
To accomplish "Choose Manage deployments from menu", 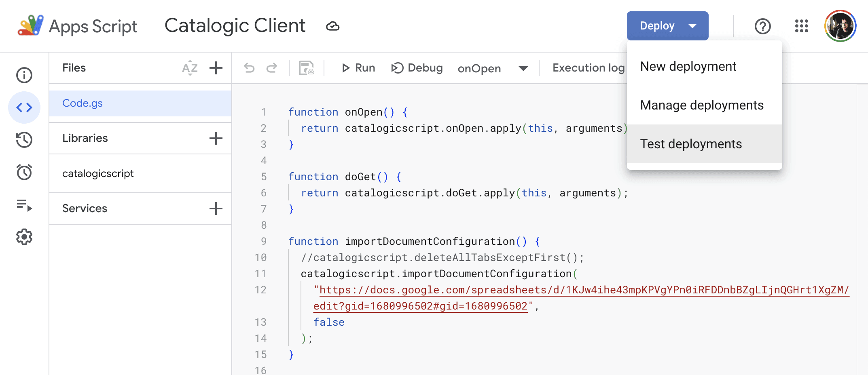I will 704,105.
